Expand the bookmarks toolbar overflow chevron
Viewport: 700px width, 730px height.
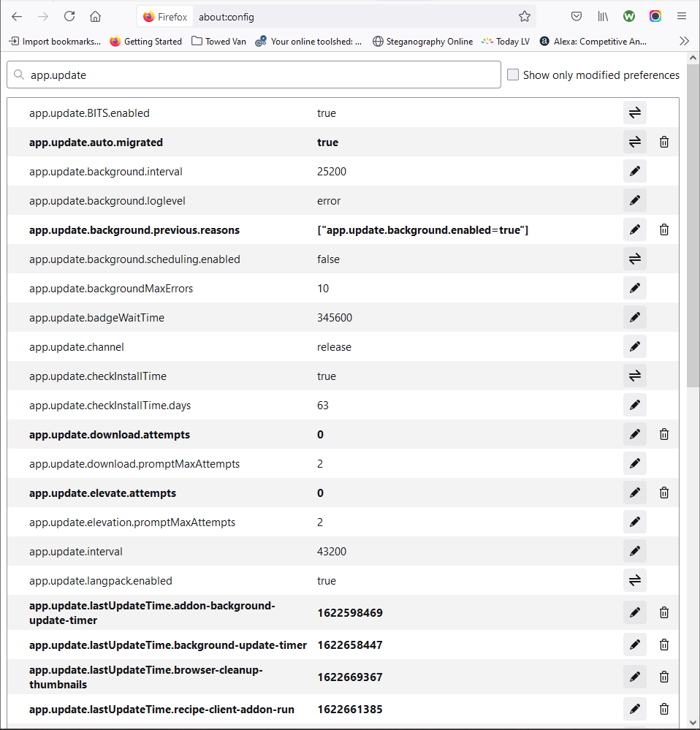684,41
